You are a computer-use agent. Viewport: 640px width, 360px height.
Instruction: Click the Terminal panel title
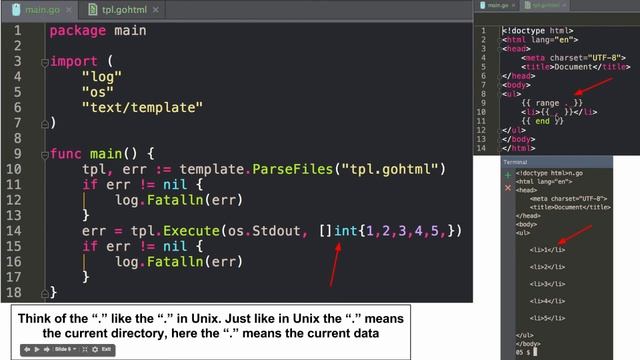pyautogui.click(x=515, y=162)
